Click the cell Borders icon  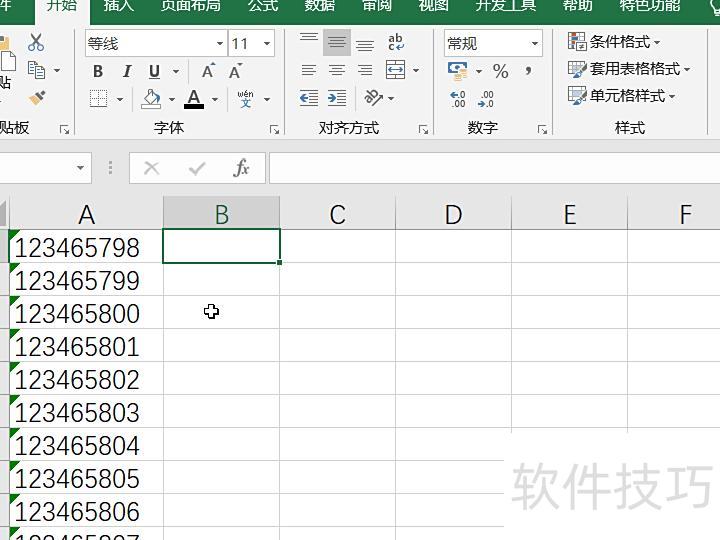pos(99,98)
